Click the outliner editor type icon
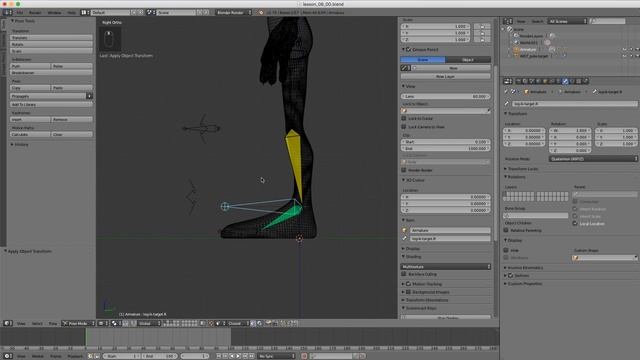Image resolution: width=640 pixels, height=360 pixels. point(508,21)
